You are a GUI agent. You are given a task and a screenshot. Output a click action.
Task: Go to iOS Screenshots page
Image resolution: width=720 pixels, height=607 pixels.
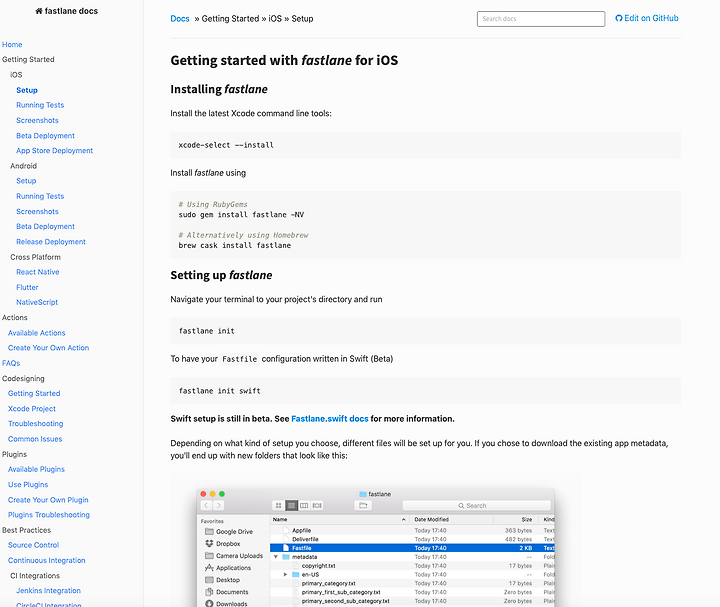click(37, 120)
